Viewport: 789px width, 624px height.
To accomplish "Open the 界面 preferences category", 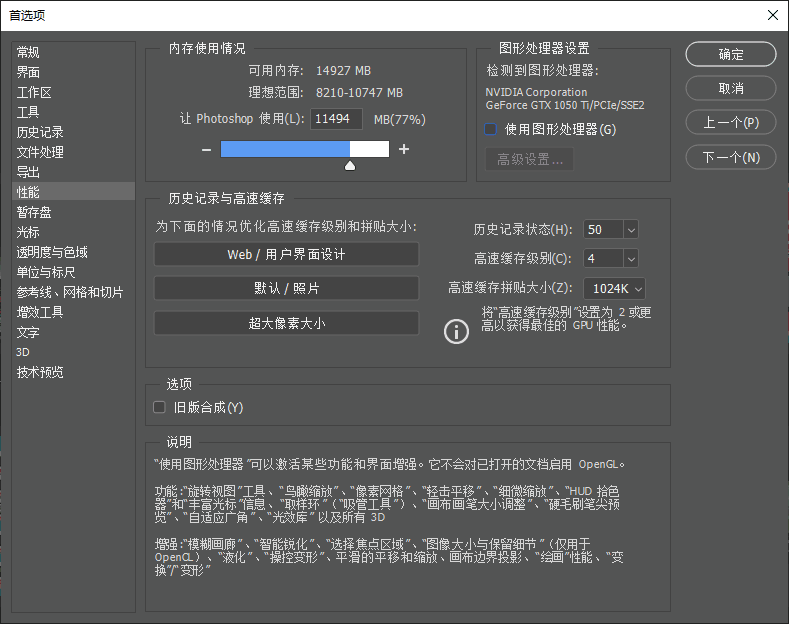I will click(x=29, y=72).
